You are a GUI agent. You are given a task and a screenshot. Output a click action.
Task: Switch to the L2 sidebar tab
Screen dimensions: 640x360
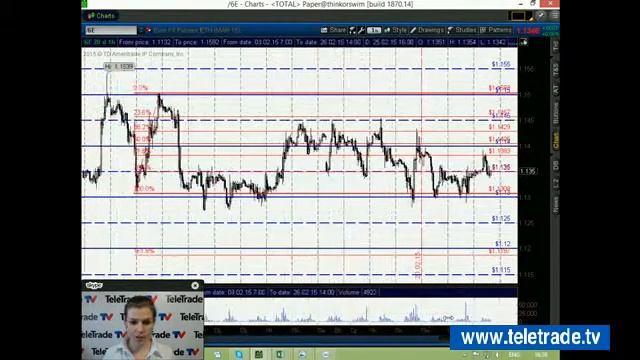(x=556, y=184)
